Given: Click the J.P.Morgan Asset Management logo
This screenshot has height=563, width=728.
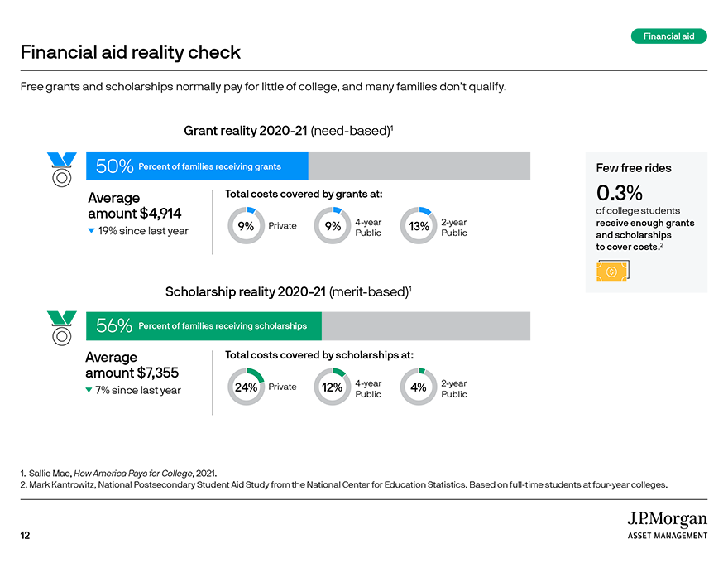Looking at the screenshot, I should point(667,526).
